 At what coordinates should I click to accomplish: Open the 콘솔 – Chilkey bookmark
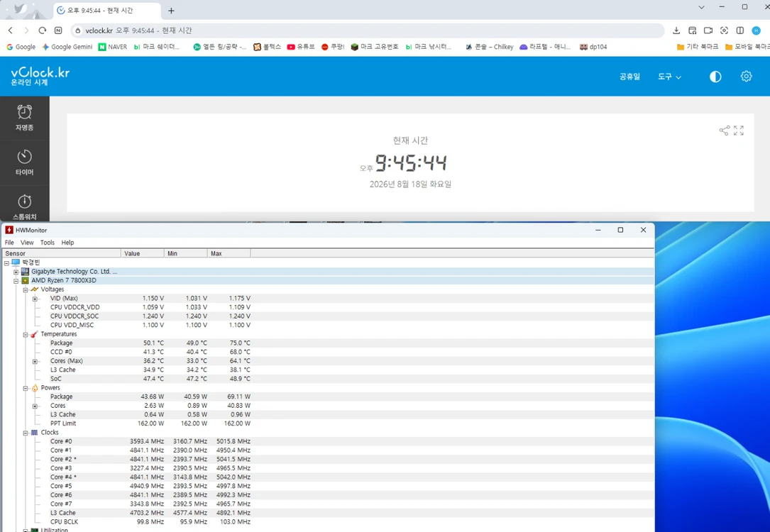tap(489, 47)
